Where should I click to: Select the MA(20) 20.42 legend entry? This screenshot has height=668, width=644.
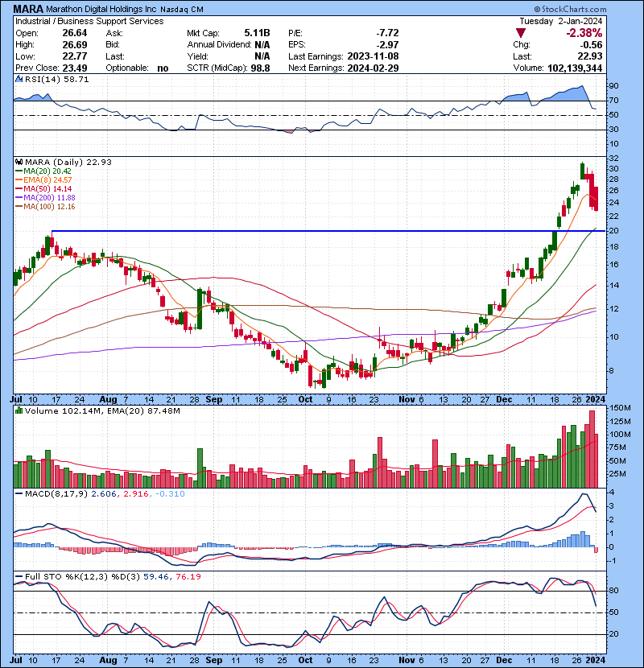(43, 171)
